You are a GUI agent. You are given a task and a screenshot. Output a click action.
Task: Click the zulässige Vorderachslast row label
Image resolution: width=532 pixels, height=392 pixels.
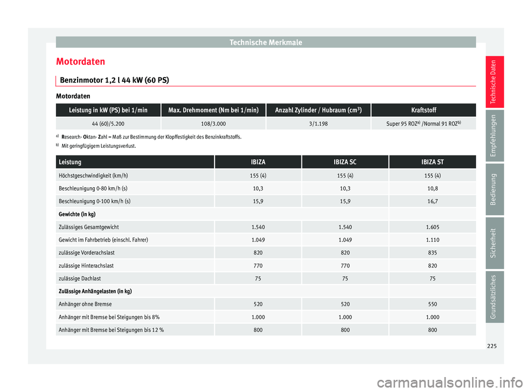[86, 253]
